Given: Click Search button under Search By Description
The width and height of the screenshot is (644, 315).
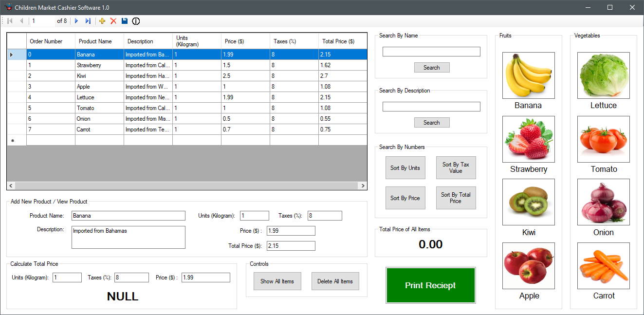Looking at the screenshot, I should [432, 123].
